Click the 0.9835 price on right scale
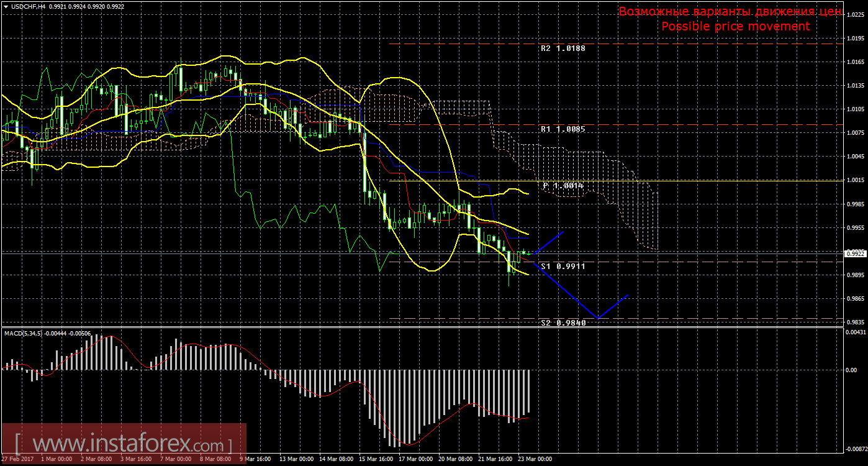This screenshot has width=868, height=466. [x=854, y=322]
